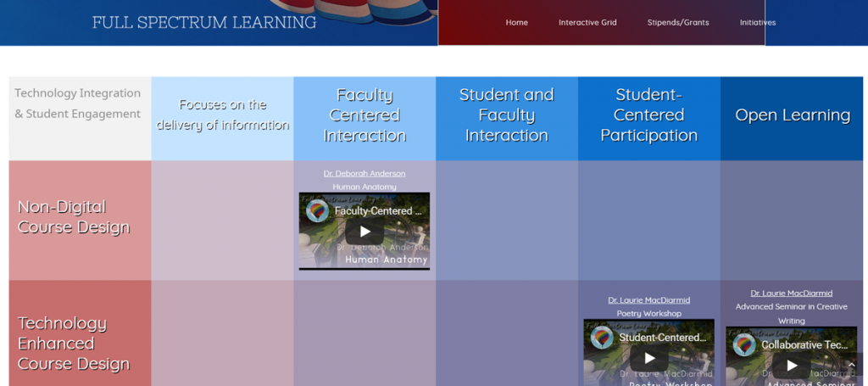Open Dr. Laurie MacDiarmid link above Advanced Seminar
This screenshot has width=868, height=386.
[791, 294]
